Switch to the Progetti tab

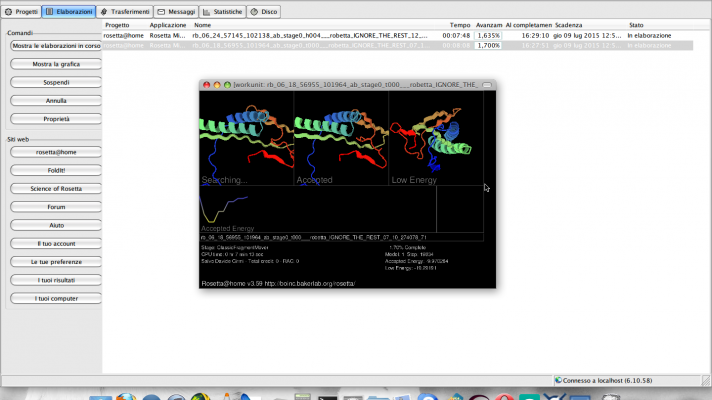click(x=21, y=12)
